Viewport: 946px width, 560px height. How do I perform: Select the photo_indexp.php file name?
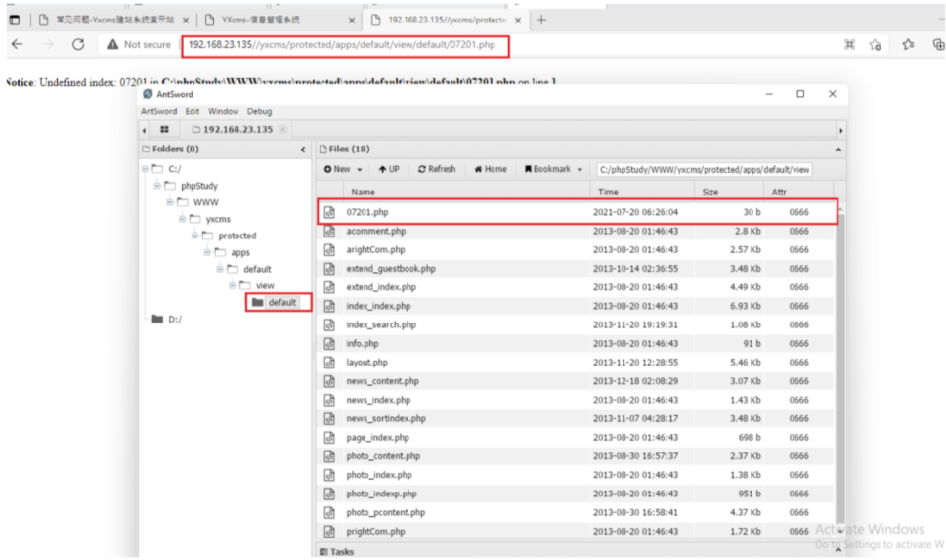point(381,494)
